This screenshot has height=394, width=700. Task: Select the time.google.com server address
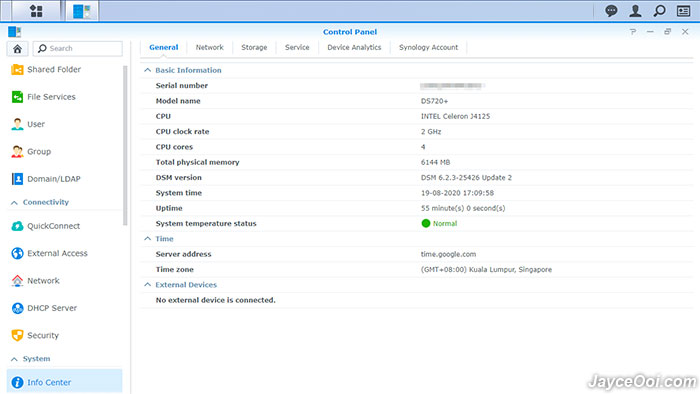(448, 254)
